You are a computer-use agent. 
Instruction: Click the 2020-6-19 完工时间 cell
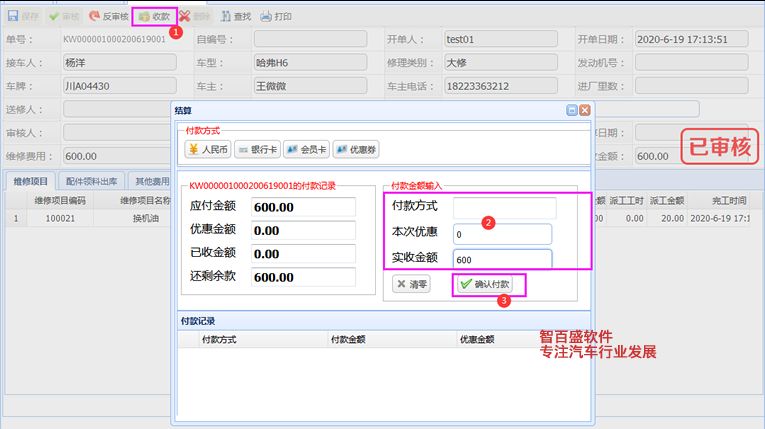tap(720, 218)
